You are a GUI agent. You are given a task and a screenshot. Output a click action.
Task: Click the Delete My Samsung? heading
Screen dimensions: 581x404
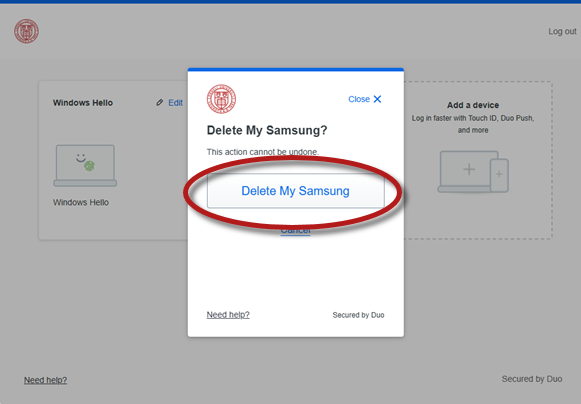267,130
